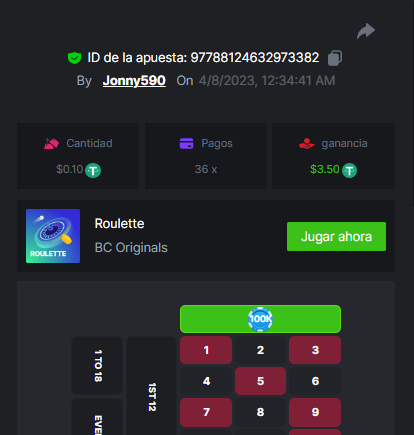Click the Jugar ahora button
This screenshot has height=435, width=414.
336,236
